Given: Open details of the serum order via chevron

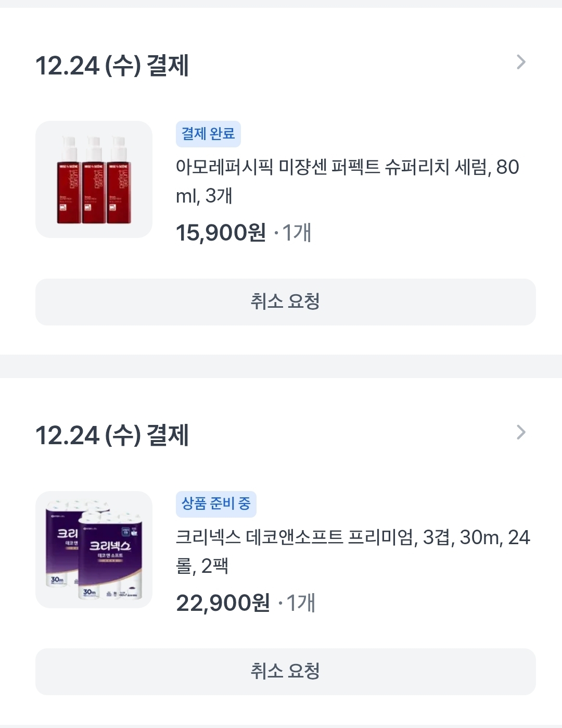Looking at the screenshot, I should click(x=521, y=62).
